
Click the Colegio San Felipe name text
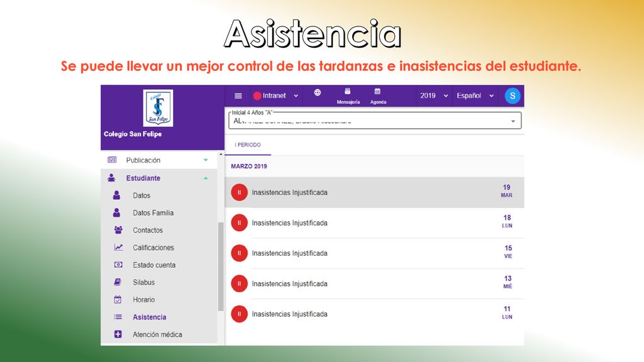click(x=133, y=134)
